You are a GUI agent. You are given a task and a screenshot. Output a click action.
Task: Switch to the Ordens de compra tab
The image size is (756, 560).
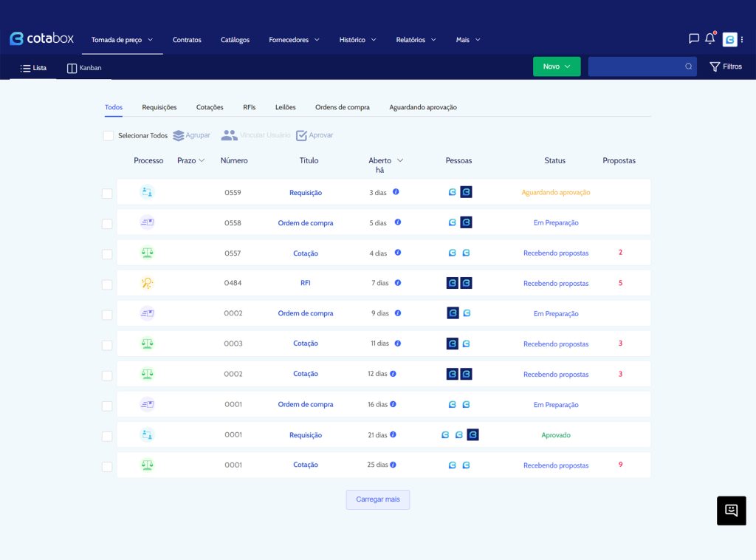click(x=342, y=107)
